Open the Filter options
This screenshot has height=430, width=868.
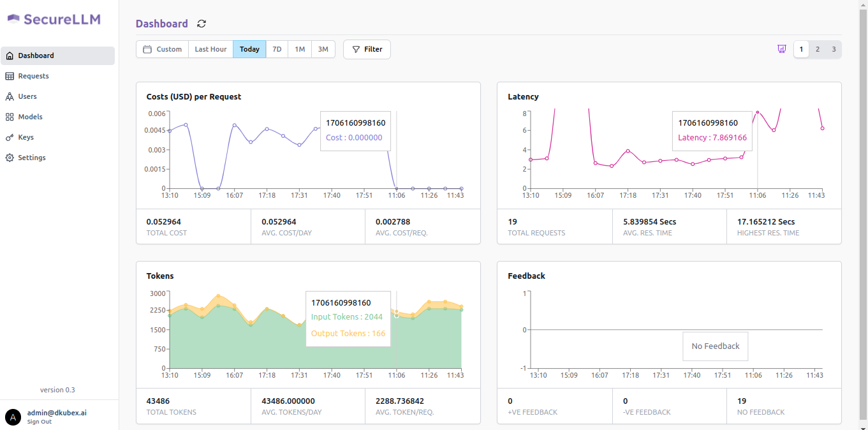tap(367, 49)
